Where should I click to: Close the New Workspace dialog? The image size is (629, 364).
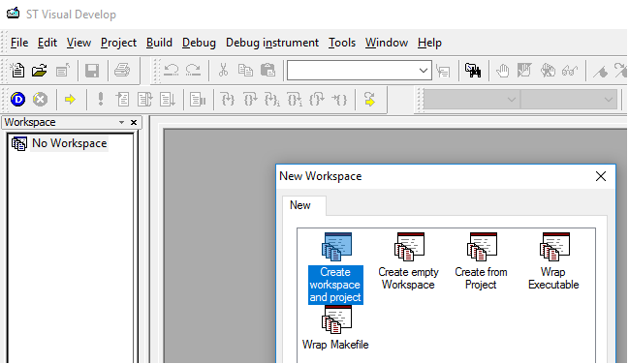click(601, 176)
